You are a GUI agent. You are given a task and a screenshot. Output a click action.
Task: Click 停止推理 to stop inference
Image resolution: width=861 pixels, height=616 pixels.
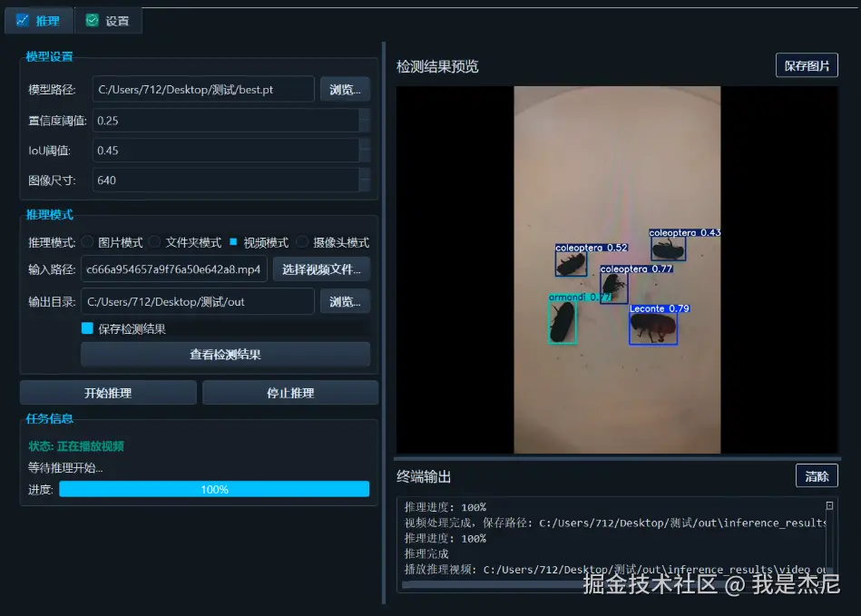pos(288,392)
